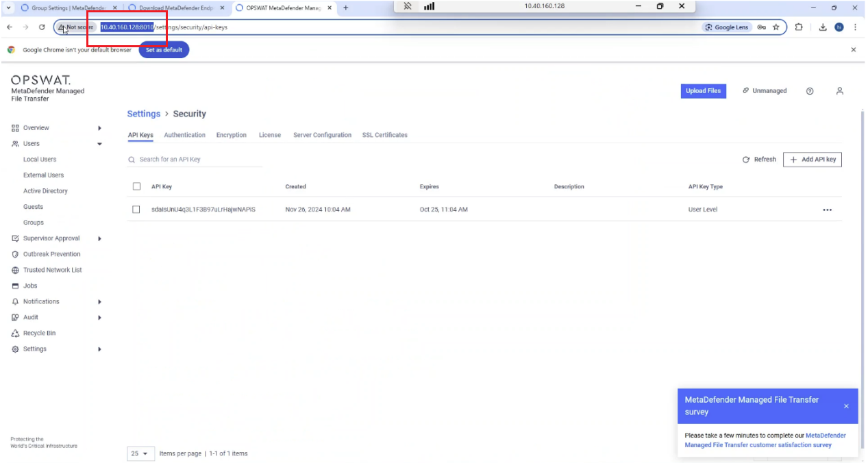The image size is (868, 465).
Task: Click the Search for an API Key field
Action: pos(195,160)
